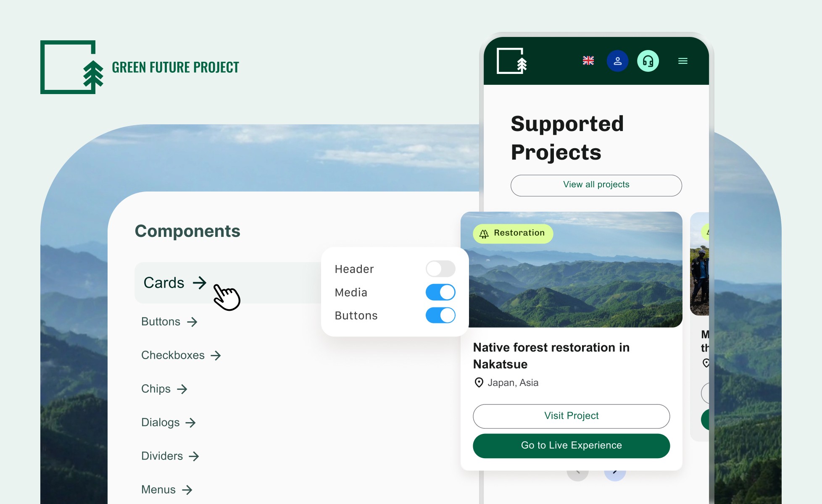
Task: Open the user account profile icon
Action: 617,61
